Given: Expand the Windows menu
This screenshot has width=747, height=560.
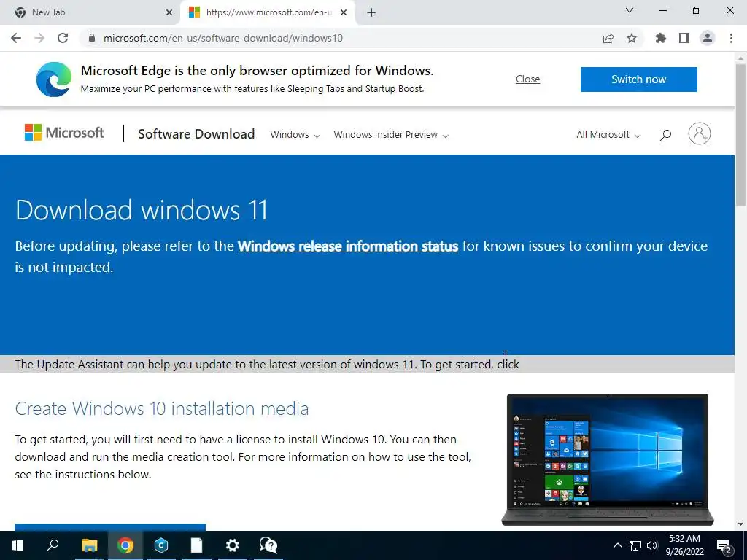Looking at the screenshot, I should point(295,135).
